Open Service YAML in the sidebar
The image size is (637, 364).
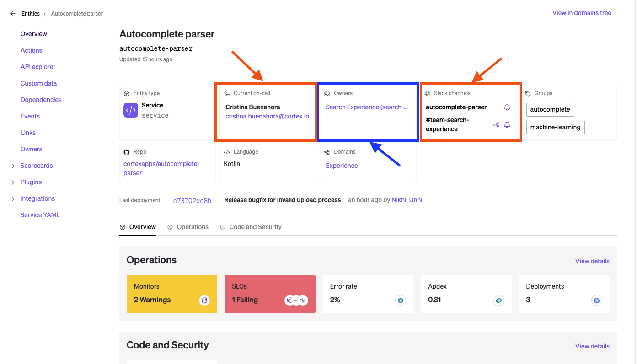(x=40, y=215)
